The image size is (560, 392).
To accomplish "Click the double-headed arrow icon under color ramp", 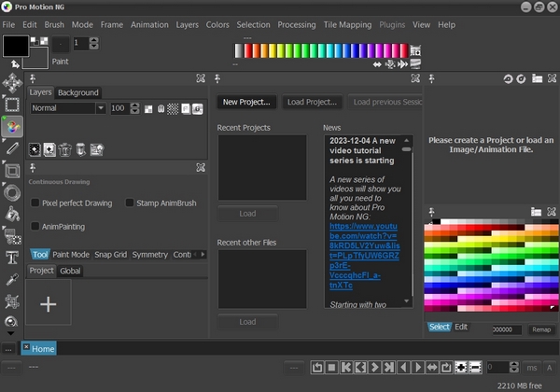I will (377, 64).
